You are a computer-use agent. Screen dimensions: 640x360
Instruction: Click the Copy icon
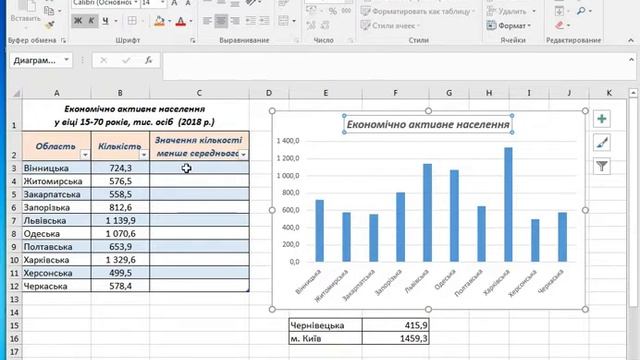[x=49, y=11]
